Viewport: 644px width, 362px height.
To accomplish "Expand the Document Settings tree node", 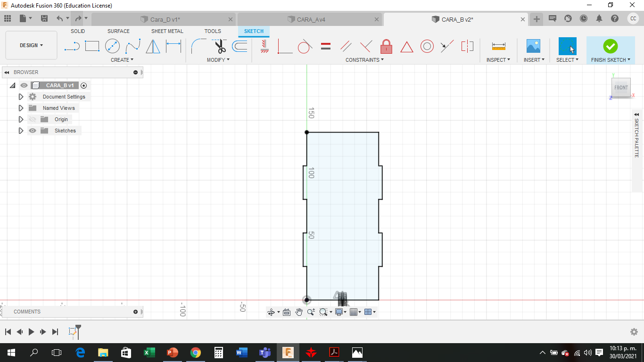I will click(21, 97).
